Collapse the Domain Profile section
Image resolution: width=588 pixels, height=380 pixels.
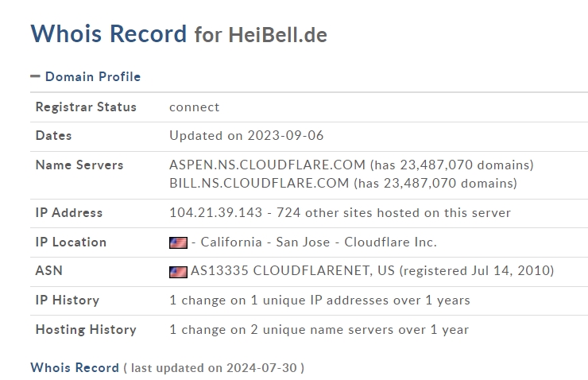(92, 76)
